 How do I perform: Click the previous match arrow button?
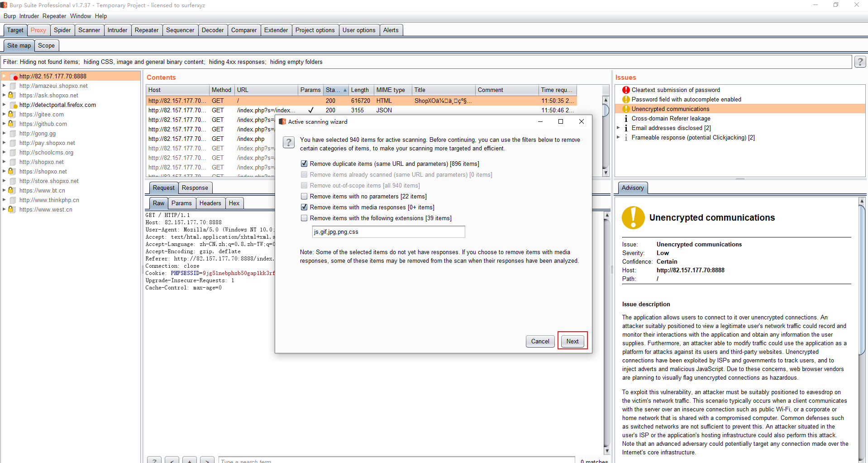172,460
